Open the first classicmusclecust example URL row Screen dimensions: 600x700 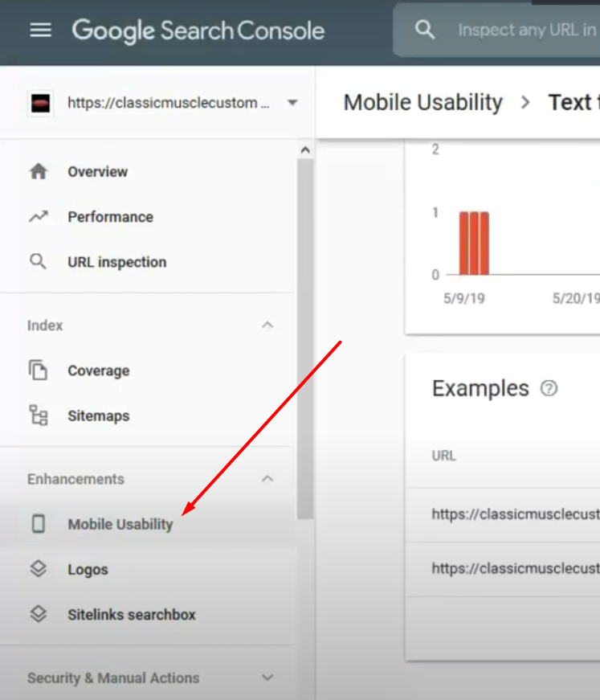tap(502, 514)
